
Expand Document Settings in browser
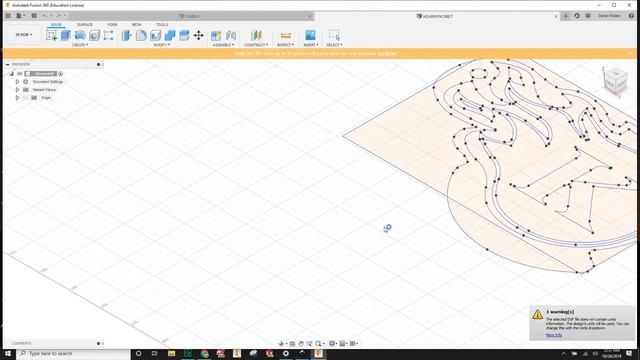[17, 82]
